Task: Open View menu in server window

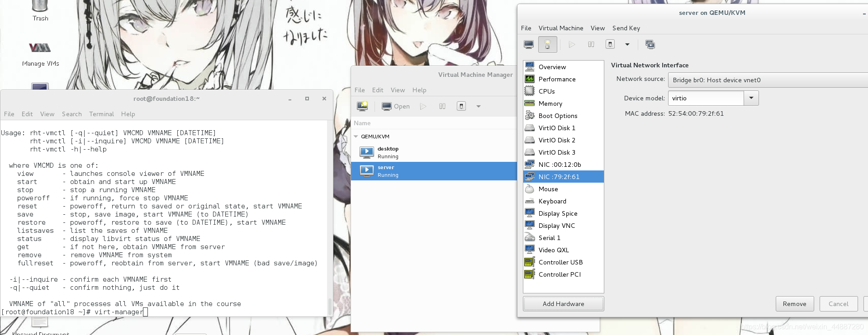Action: [x=598, y=28]
